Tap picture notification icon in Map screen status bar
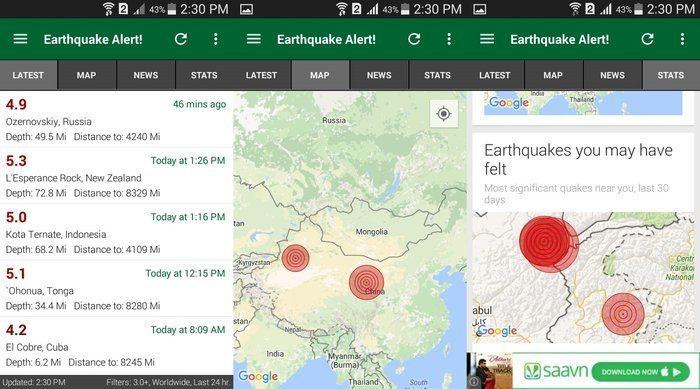The height and width of the screenshot is (389, 700). 246,9
